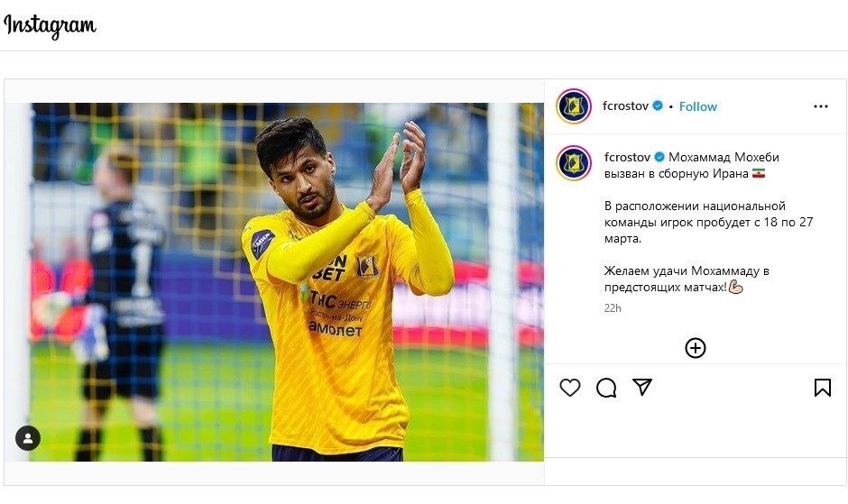
Task: Click the flexed biceps emoji in caption
Action: click(735, 288)
